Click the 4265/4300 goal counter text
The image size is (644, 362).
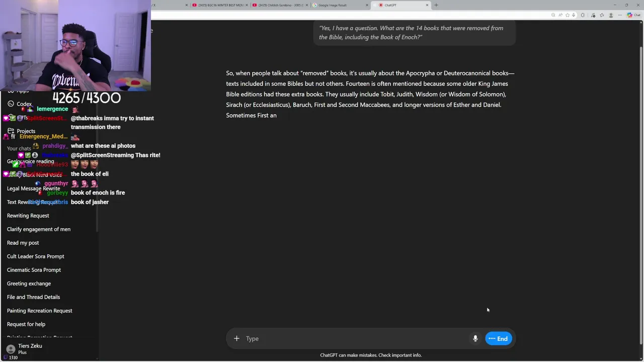pos(87,98)
